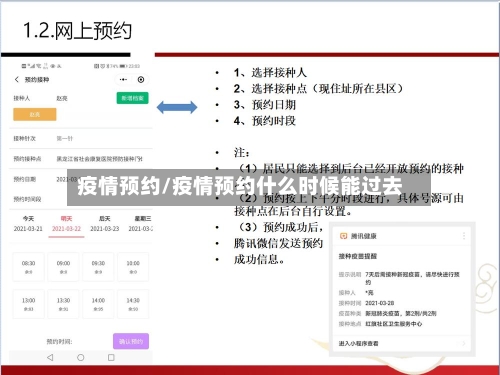This screenshot has width=500, height=375.
Task: Select the orange 赵亮 person chip
Action: (35, 114)
